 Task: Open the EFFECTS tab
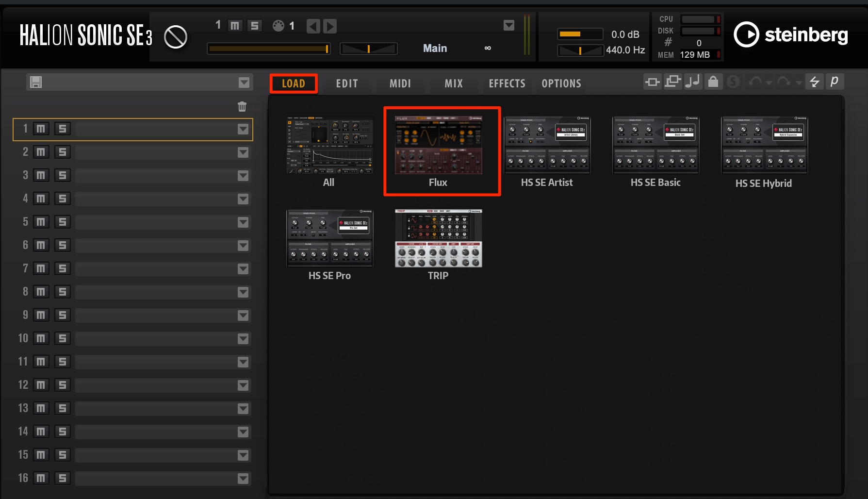pyautogui.click(x=507, y=83)
